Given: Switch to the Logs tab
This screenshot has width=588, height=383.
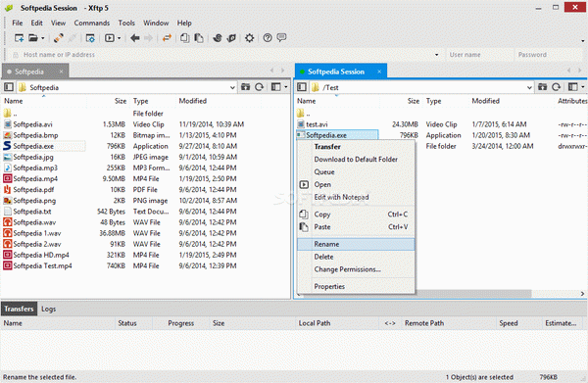Looking at the screenshot, I should (x=48, y=309).
